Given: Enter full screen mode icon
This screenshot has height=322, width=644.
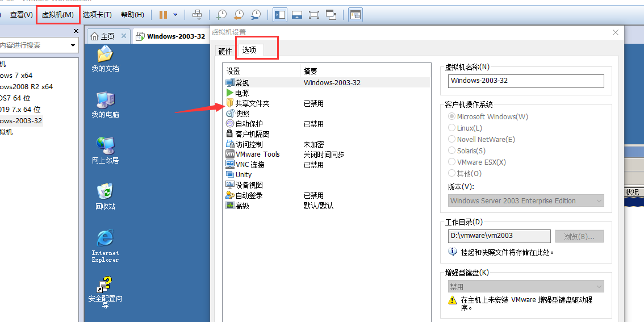Looking at the screenshot, I should tap(314, 15).
